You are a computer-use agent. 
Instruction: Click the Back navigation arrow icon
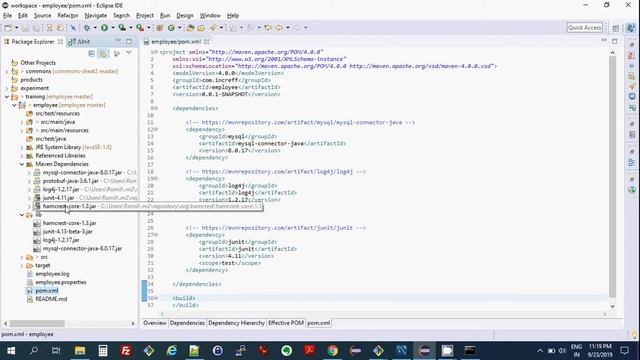coord(279,28)
